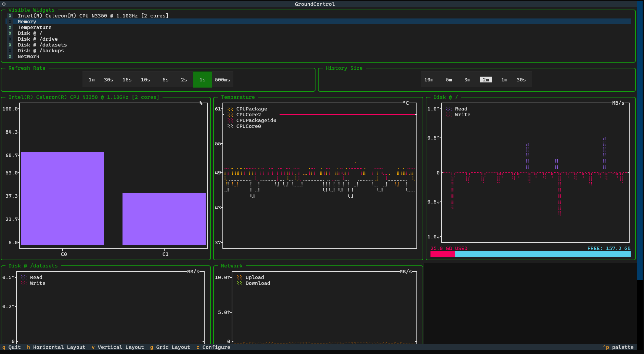Toggle the Temperature widget checkbox
The height and width of the screenshot is (354, 644).
click(x=10, y=27)
